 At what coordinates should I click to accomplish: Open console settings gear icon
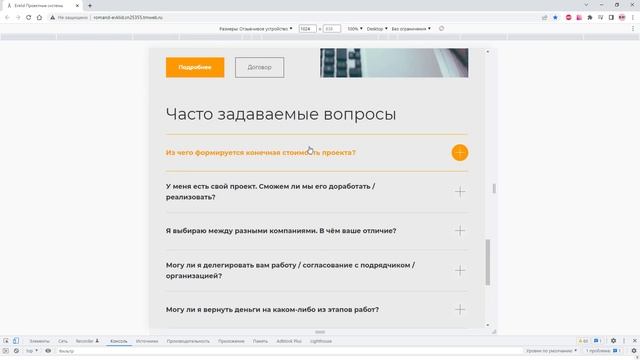(634, 351)
